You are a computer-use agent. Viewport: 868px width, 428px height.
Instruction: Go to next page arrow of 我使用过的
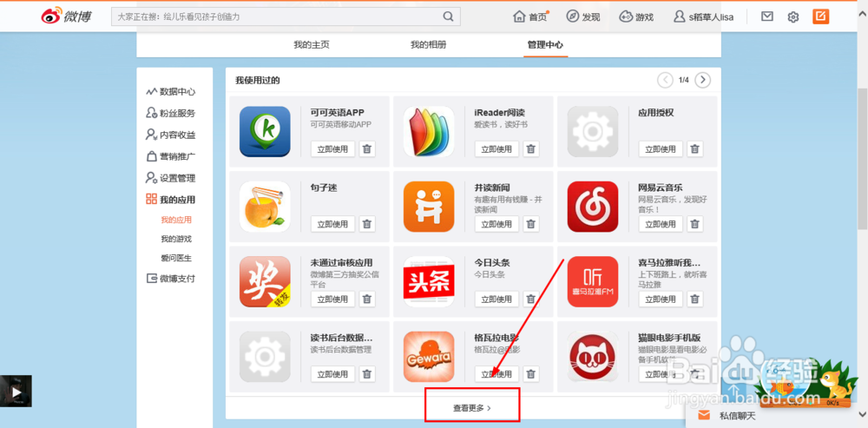coord(702,80)
